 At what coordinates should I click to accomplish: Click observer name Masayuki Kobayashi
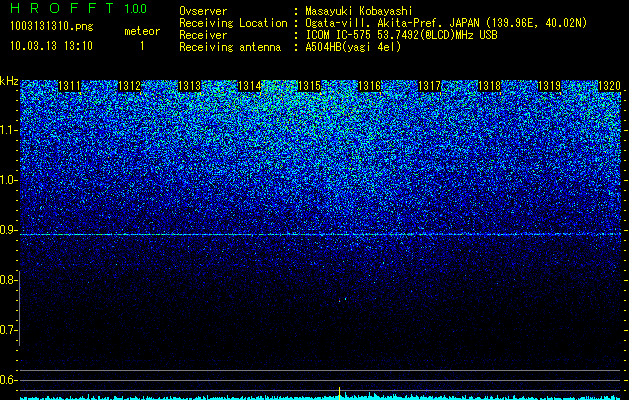tap(359, 11)
